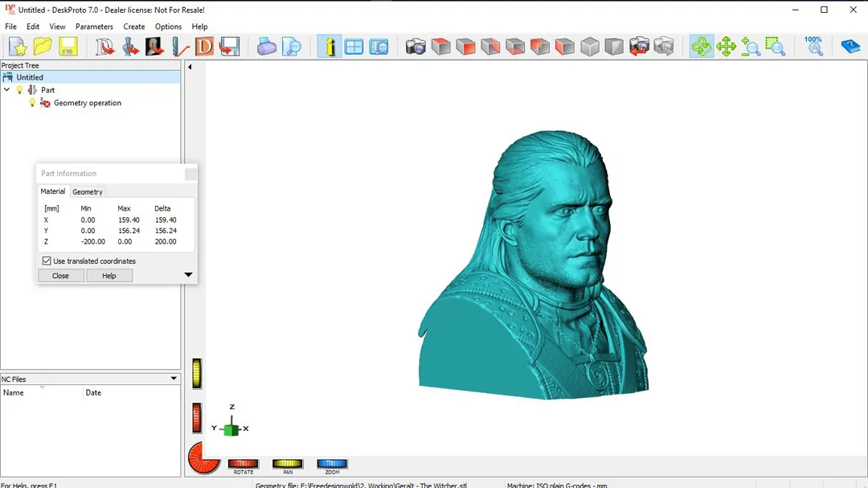The width and height of the screenshot is (868, 488).
Task: Open the Create menu
Action: coord(134,27)
